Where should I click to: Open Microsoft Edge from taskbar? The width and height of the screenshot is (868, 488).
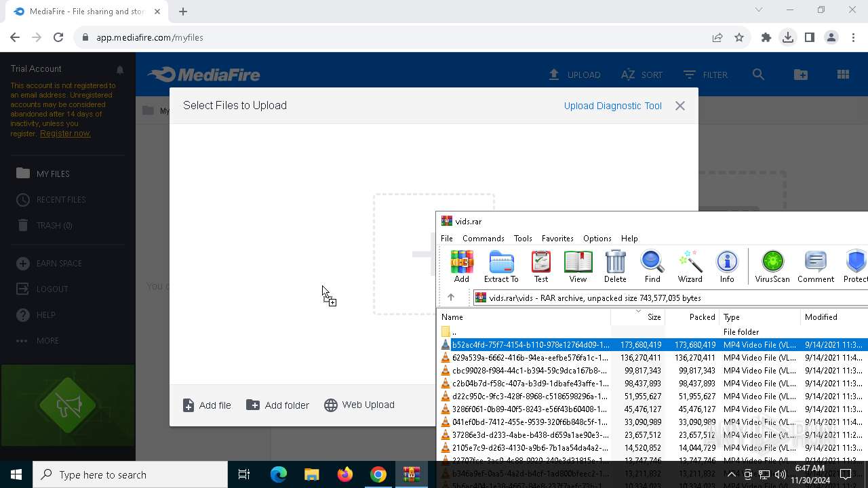(279, 474)
